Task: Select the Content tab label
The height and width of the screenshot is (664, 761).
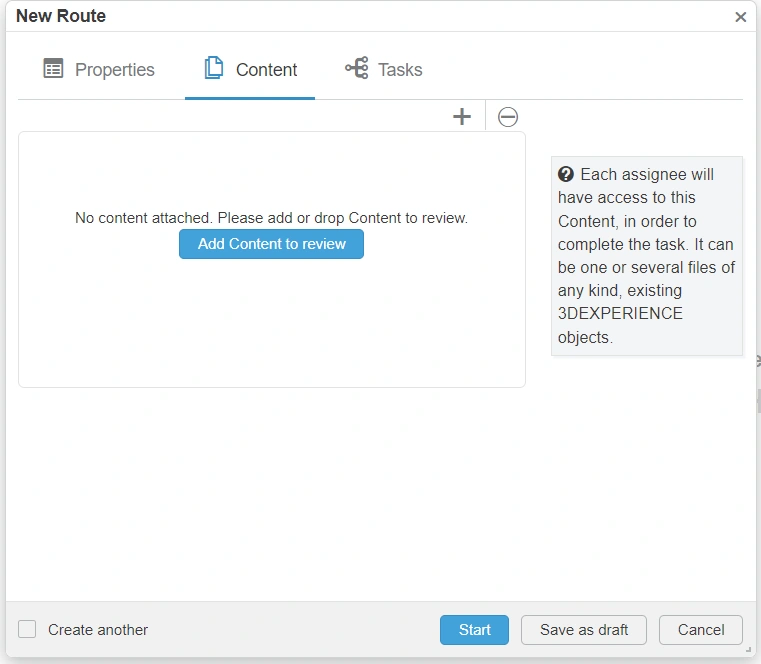Action: coord(266,70)
